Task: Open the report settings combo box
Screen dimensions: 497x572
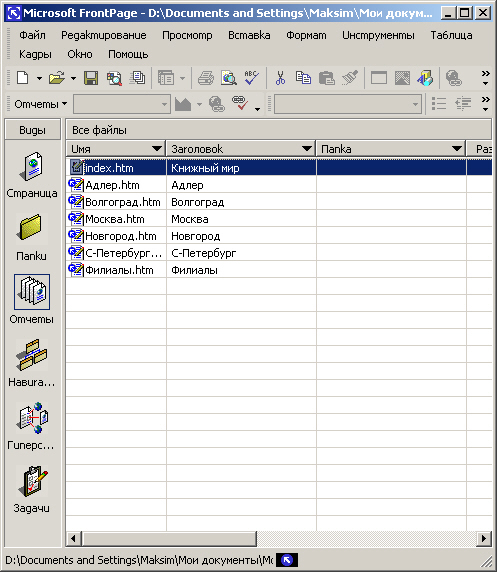Action: (x=122, y=104)
